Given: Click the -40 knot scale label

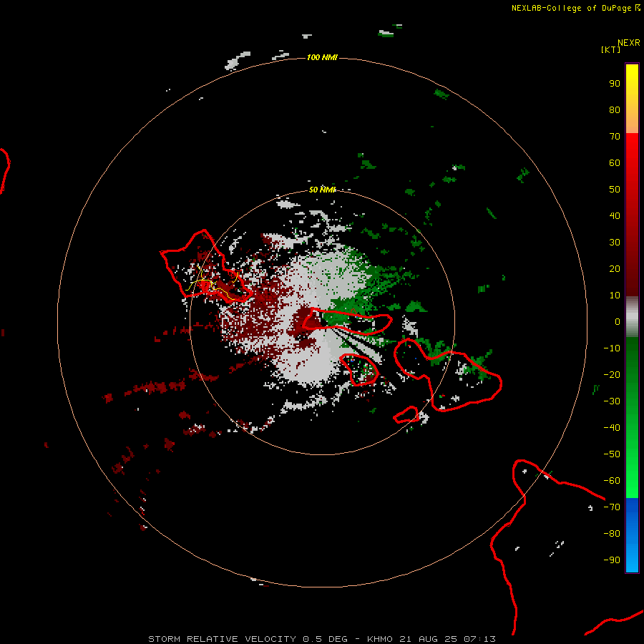Looking at the screenshot, I should pyautogui.click(x=612, y=428).
